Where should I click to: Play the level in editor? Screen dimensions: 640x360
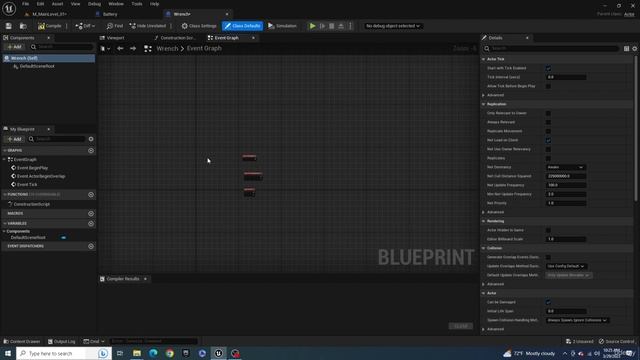[x=312, y=26]
